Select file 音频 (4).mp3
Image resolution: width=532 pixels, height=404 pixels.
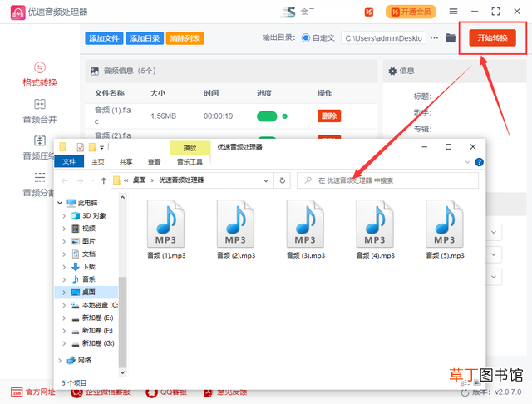pyautogui.click(x=375, y=229)
